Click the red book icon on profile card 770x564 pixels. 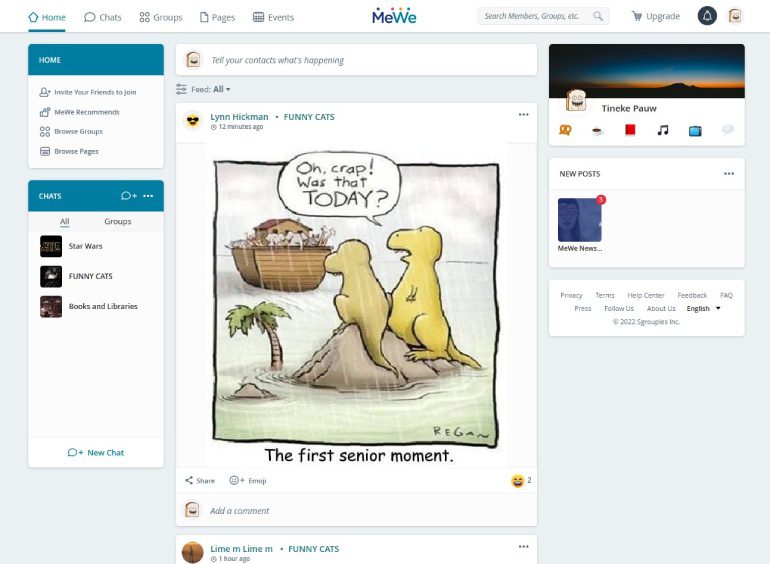pyautogui.click(x=630, y=130)
